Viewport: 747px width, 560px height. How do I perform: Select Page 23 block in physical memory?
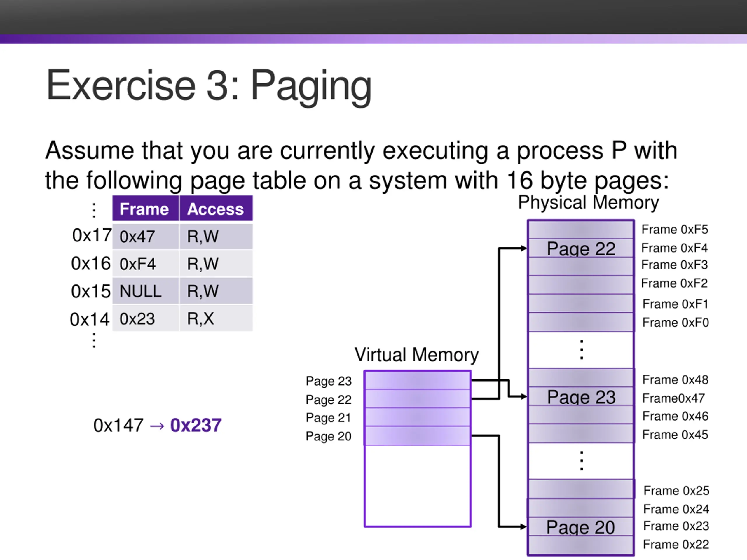tap(581, 397)
